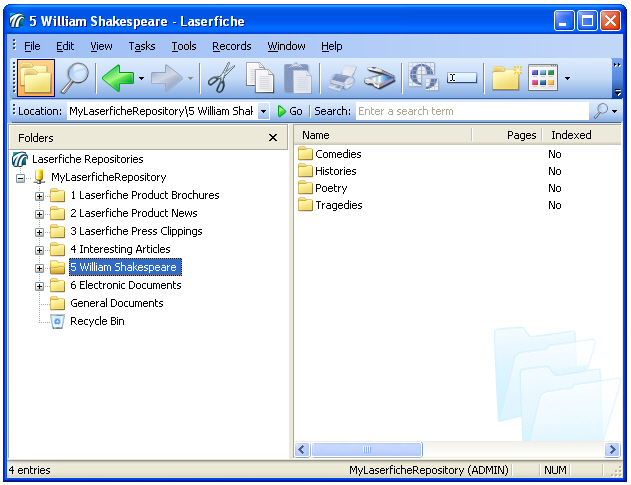This screenshot has width=631, height=485.
Task: Select General Documents in tree
Action: coord(117,303)
